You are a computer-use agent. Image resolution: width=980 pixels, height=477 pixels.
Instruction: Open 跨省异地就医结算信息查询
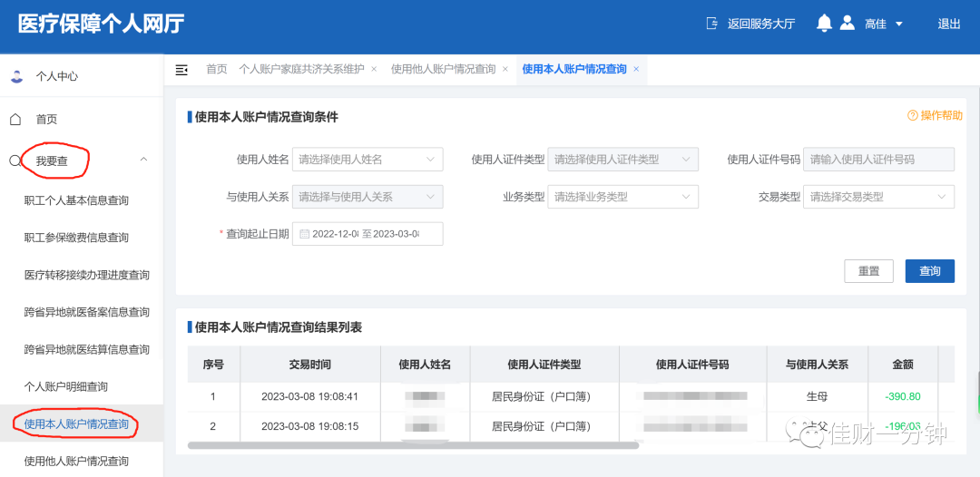pos(87,350)
